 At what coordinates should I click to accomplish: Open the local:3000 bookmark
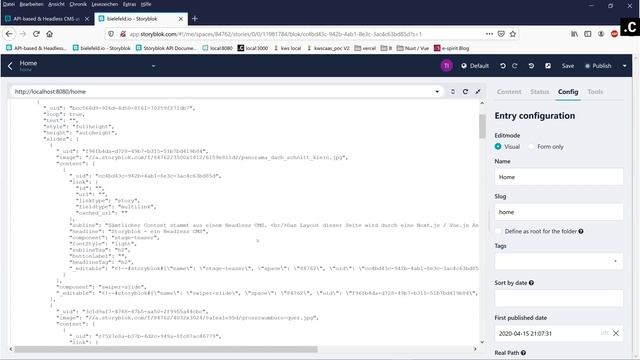pyautogui.click(x=253, y=48)
